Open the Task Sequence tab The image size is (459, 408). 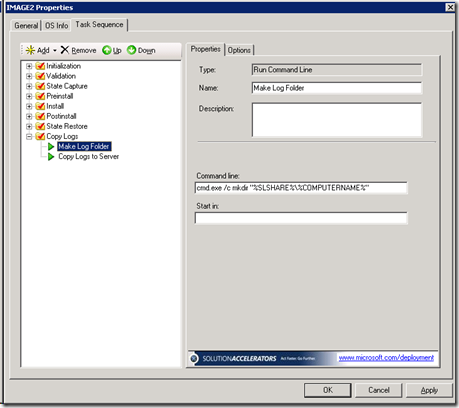pyautogui.click(x=99, y=25)
